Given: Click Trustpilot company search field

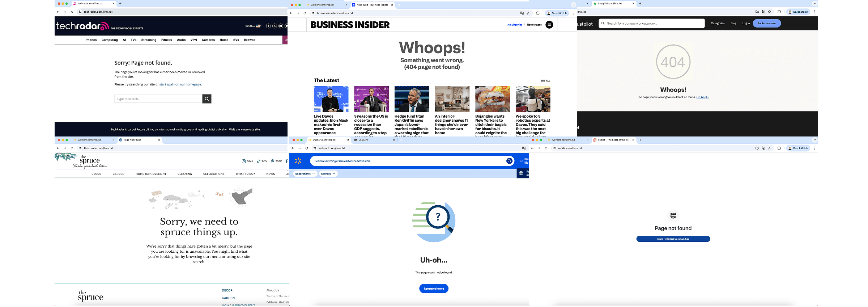Looking at the screenshot, I should 652,23.
